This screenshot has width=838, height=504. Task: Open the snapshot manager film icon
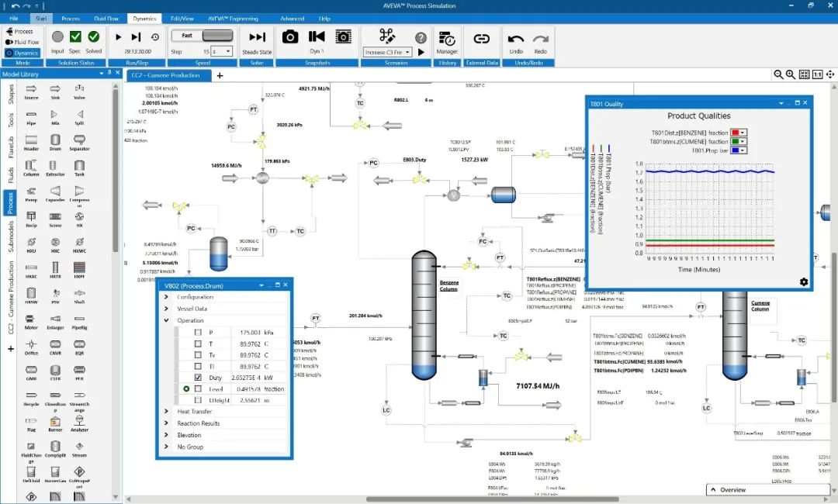[x=343, y=36]
